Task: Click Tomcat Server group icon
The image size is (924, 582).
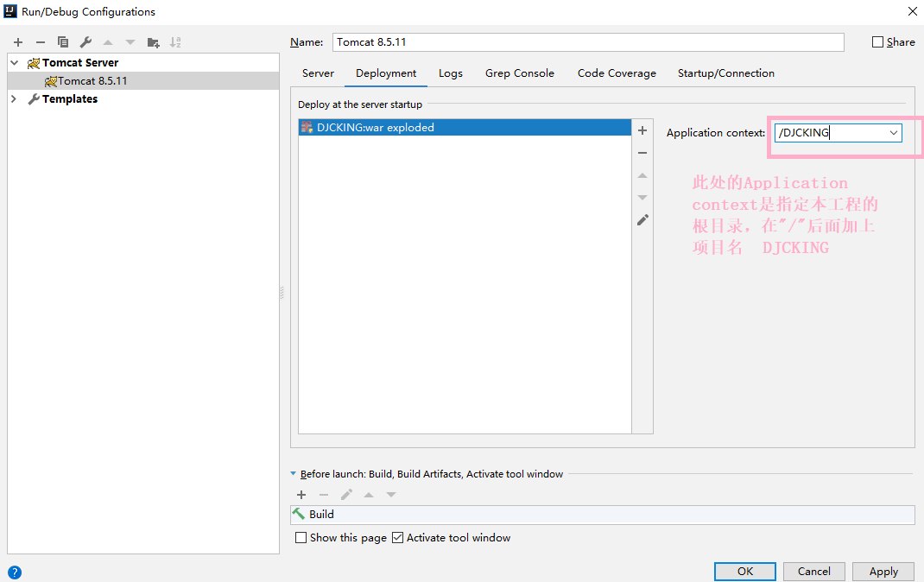Action: coord(34,63)
